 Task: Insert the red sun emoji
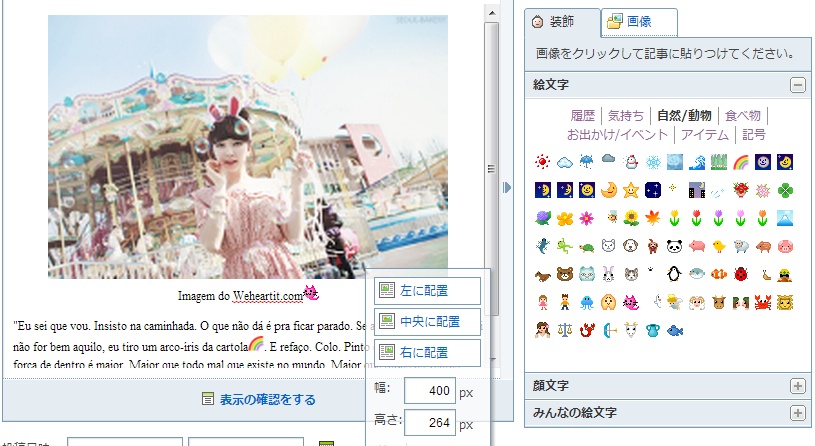(543, 162)
